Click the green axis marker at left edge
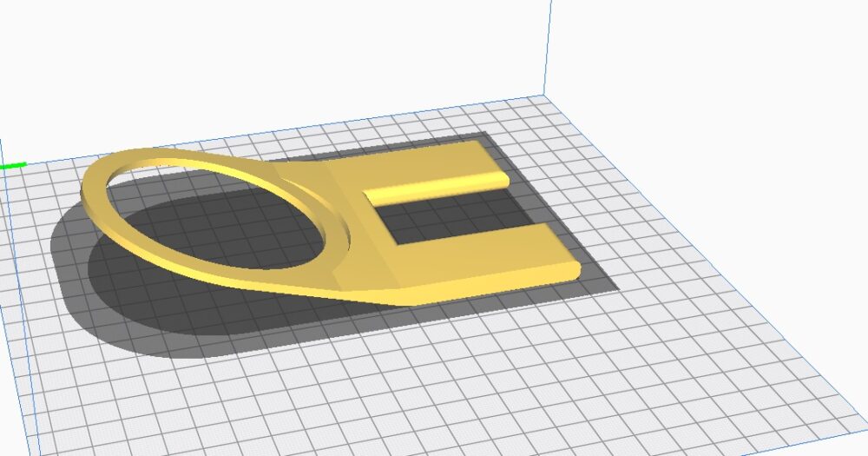868x456 pixels. click(12, 165)
